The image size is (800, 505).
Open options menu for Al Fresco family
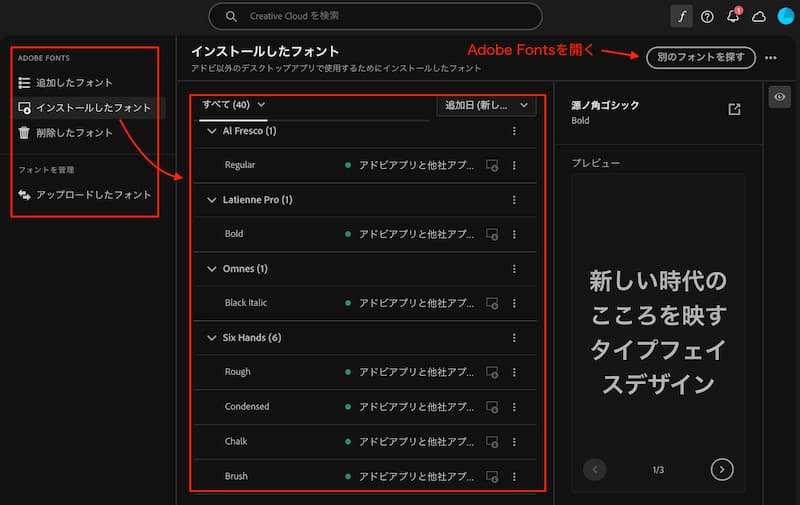[x=514, y=131]
